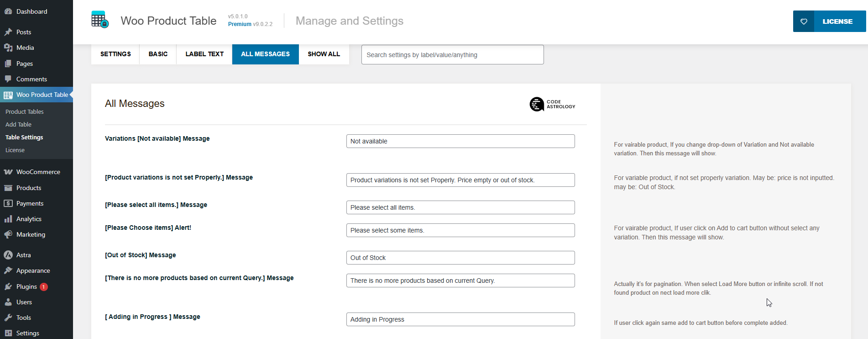The image size is (868, 339).
Task: Click the Marketing megaphone icon
Action: (x=8, y=234)
